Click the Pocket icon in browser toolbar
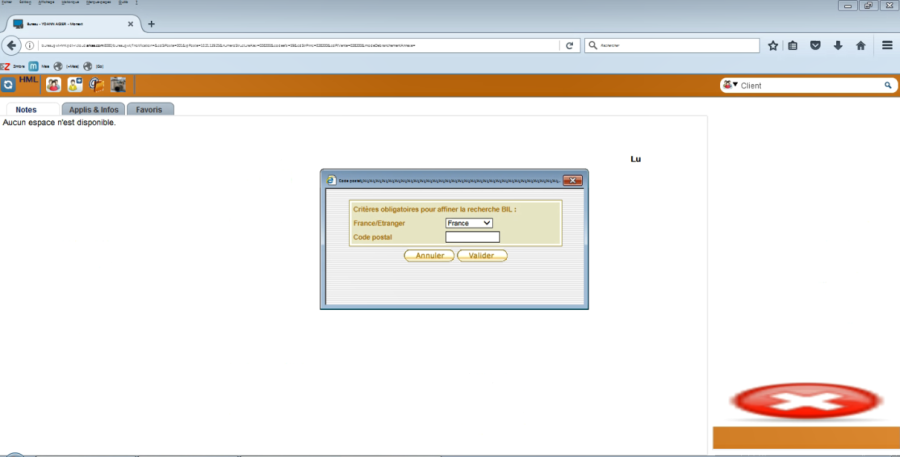Viewport: 900px width, 457px height. click(816, 45)
